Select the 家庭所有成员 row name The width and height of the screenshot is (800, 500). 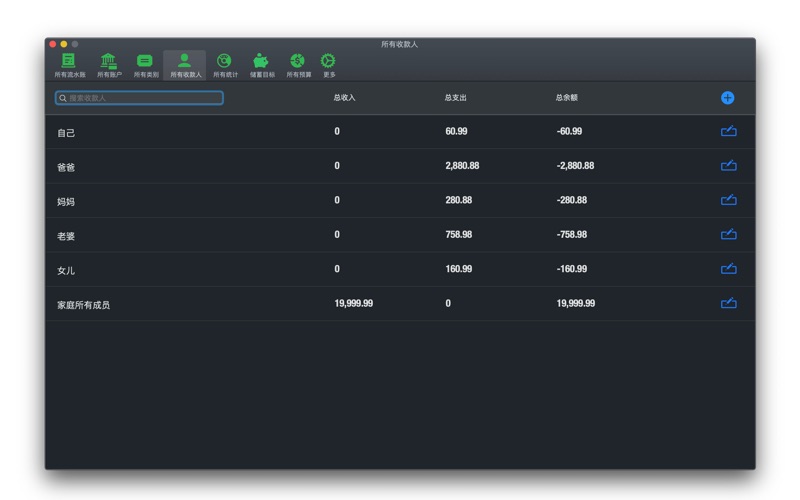click(x=83, y=305)
